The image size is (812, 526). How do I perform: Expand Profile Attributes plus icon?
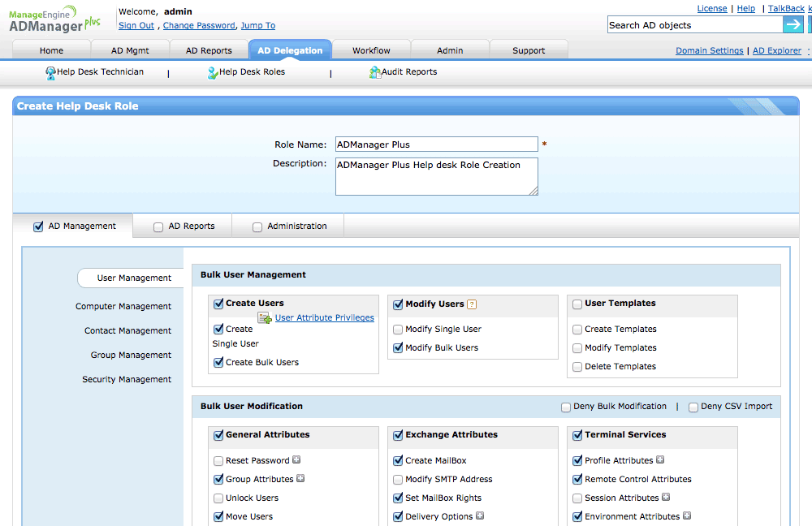[x=659, y=459]
